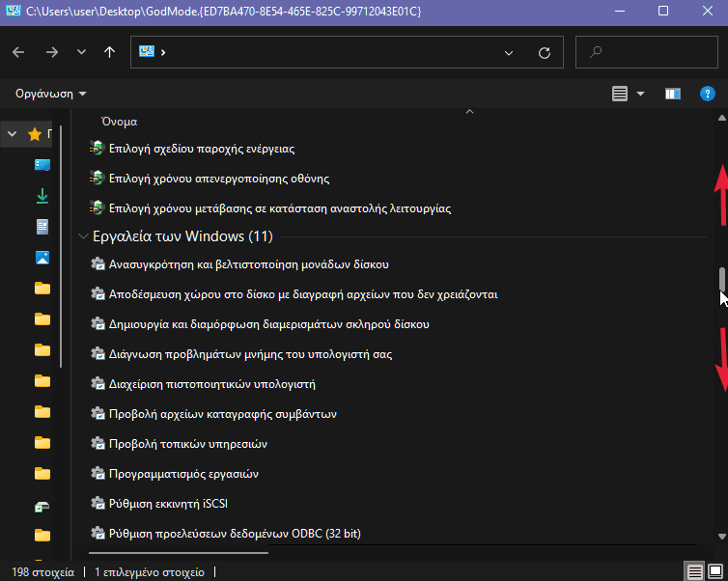Click icon beside Ρύθμιση εκκινητή iSCSI
Screen dimensions: 728x581
[x=98, y=504]
